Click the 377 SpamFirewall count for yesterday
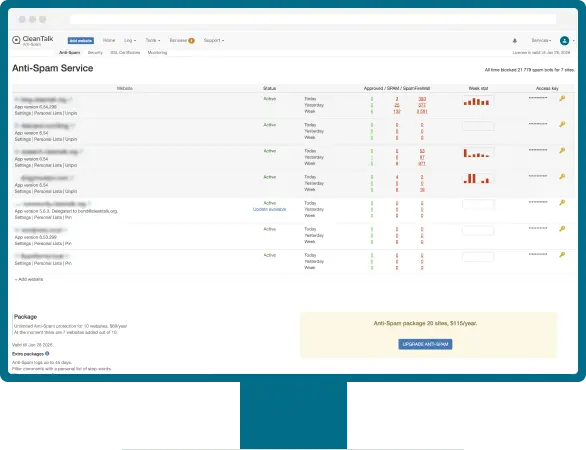 pos(422,105)
